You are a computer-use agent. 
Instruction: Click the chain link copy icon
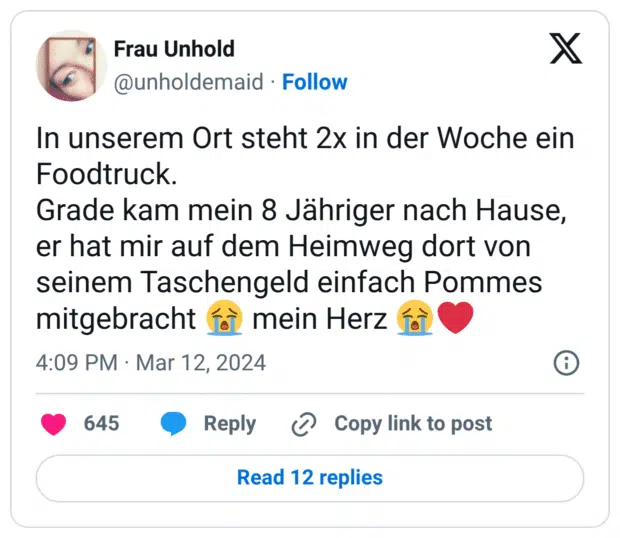click(303, 424)
